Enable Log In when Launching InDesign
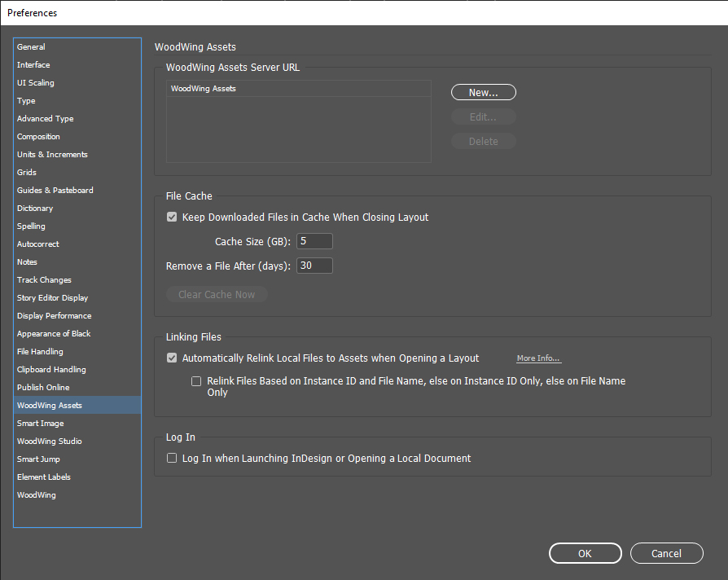728x580 pixels. [x=172, y=459]
